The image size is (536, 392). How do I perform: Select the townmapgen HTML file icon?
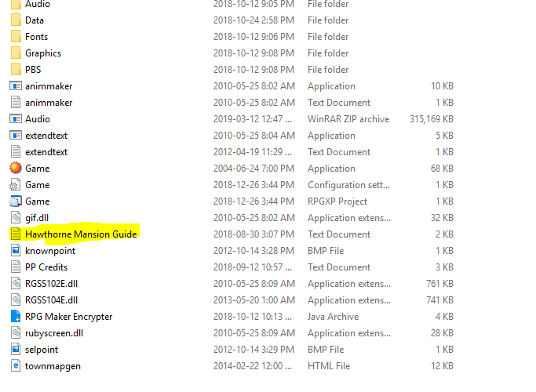(x=16, y=366)
